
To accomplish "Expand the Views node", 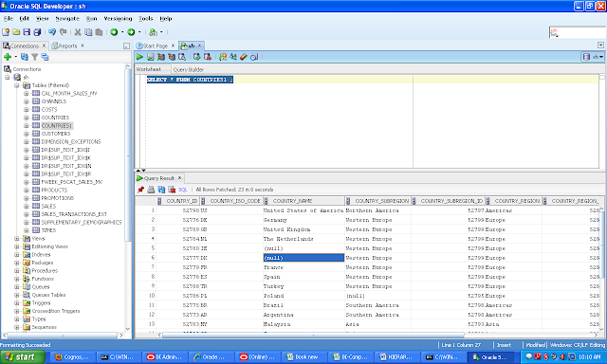I will [x=17, y=239].
